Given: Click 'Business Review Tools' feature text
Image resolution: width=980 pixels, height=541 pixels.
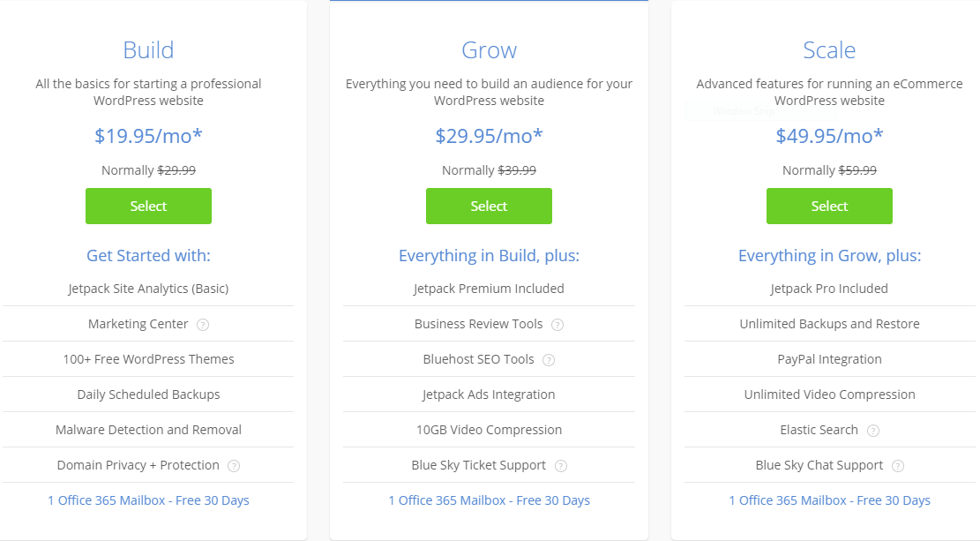Looking at the screenshot, I should [479, 324].
